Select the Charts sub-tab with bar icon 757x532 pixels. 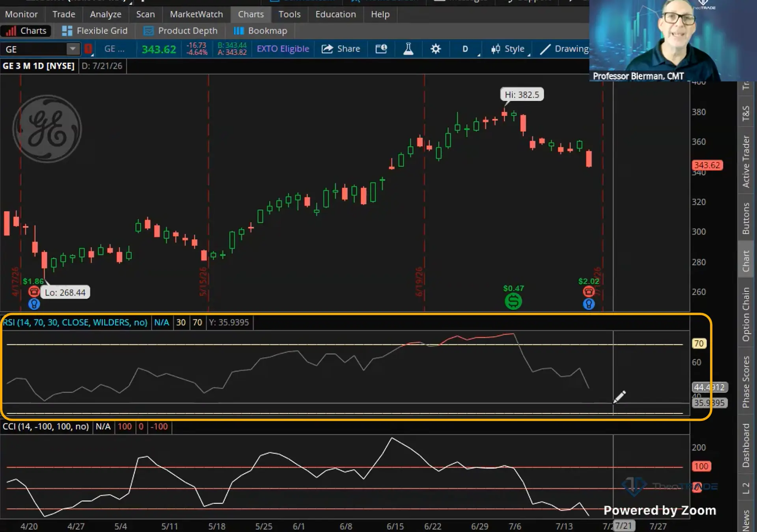(26, 31)
